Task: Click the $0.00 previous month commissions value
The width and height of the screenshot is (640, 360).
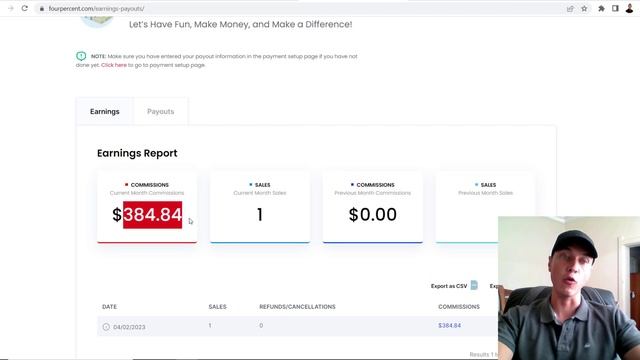Action: point(373,215)
